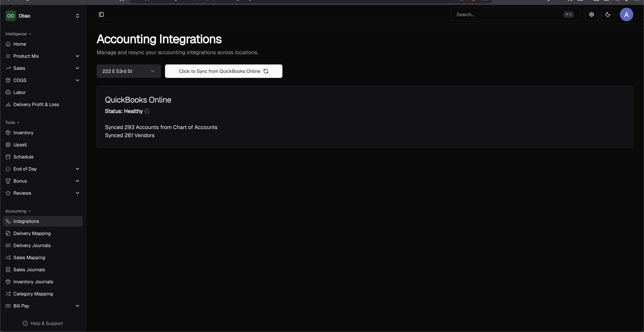This screenshot has height=332, width=644.
Task: Click the 'Accounting Integrations' page title
Action: coord(159,39)
